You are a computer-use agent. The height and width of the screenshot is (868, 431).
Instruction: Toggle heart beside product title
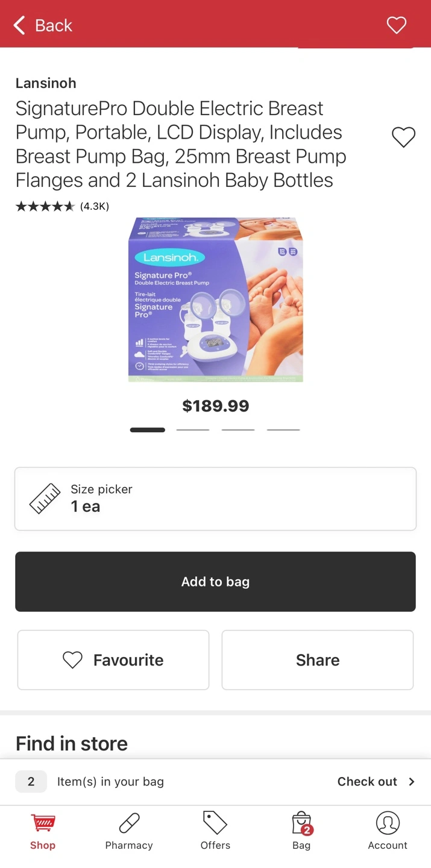tap(403, 137)
